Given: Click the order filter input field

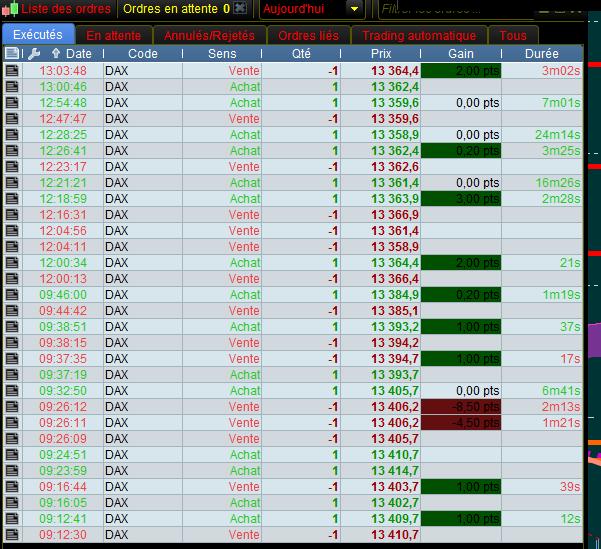Looking at the screenshot, I should coord(456,9).
